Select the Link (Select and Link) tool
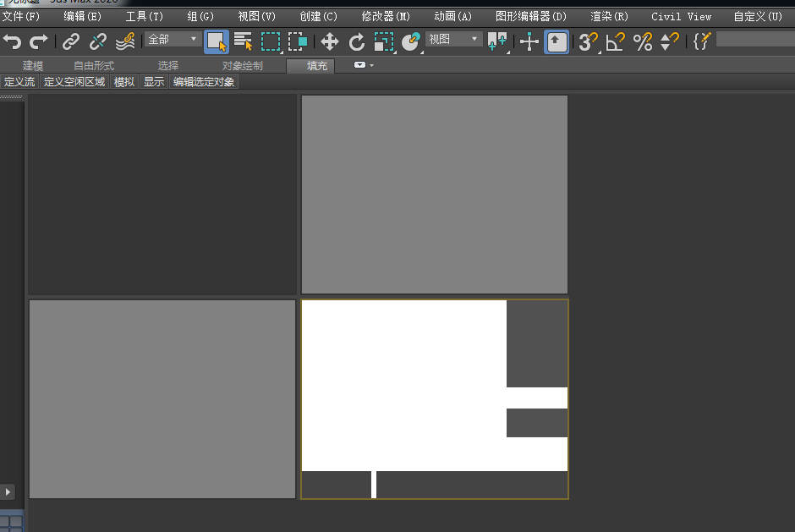The height and width of the screenshot is (532, 795). coord(71,41)
